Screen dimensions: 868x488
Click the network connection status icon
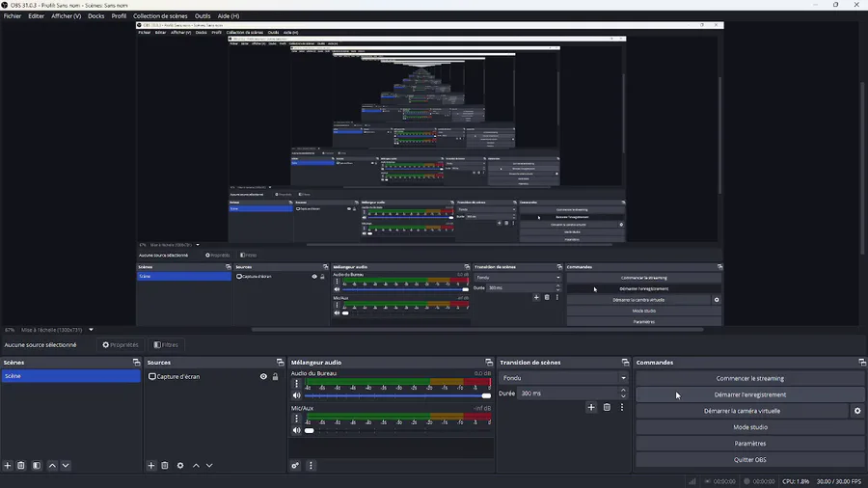click(x=692, y=481)
